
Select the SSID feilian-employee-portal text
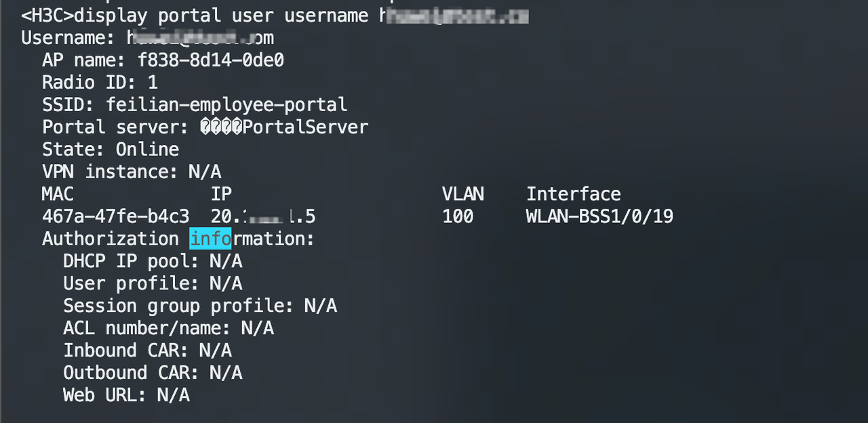[x=226, y=104]
